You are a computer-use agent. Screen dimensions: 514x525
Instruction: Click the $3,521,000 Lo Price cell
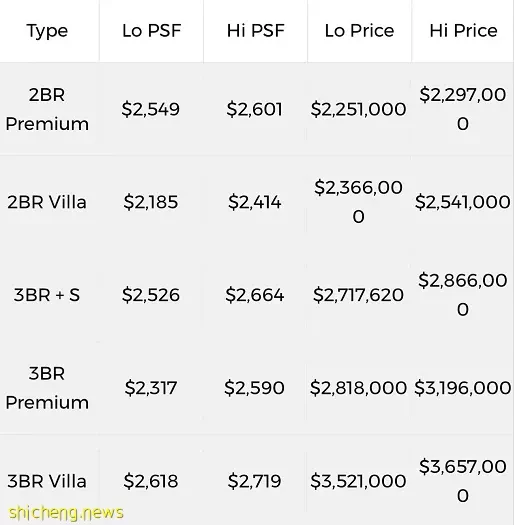pos(358,481)
